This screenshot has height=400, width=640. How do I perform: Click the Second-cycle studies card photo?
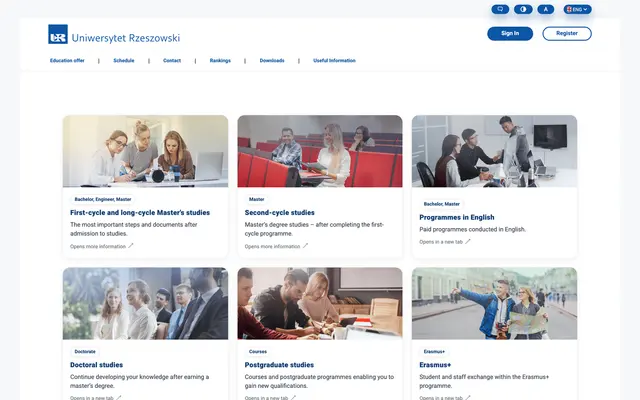[x=320, y=151]
